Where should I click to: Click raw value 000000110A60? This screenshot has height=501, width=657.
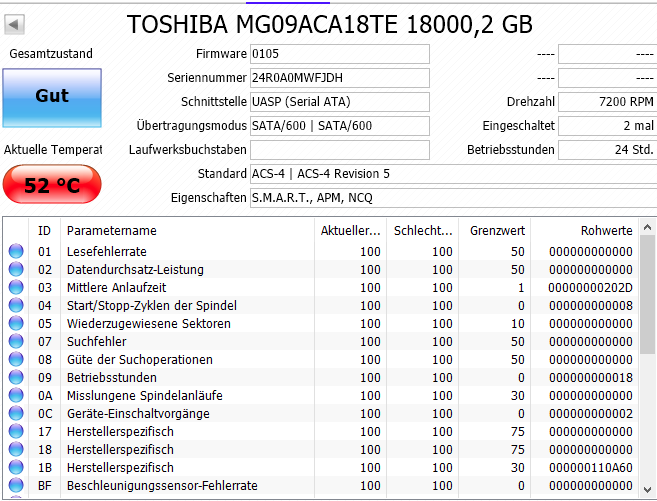591,467
